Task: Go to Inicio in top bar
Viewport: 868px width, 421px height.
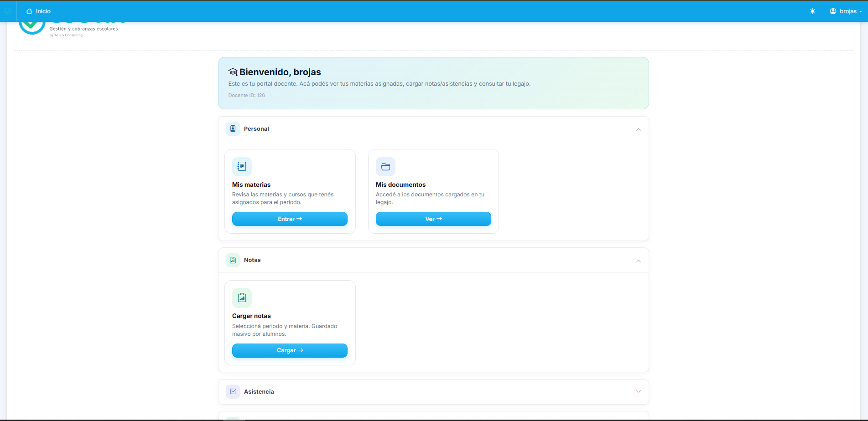Action: (38, 11)
